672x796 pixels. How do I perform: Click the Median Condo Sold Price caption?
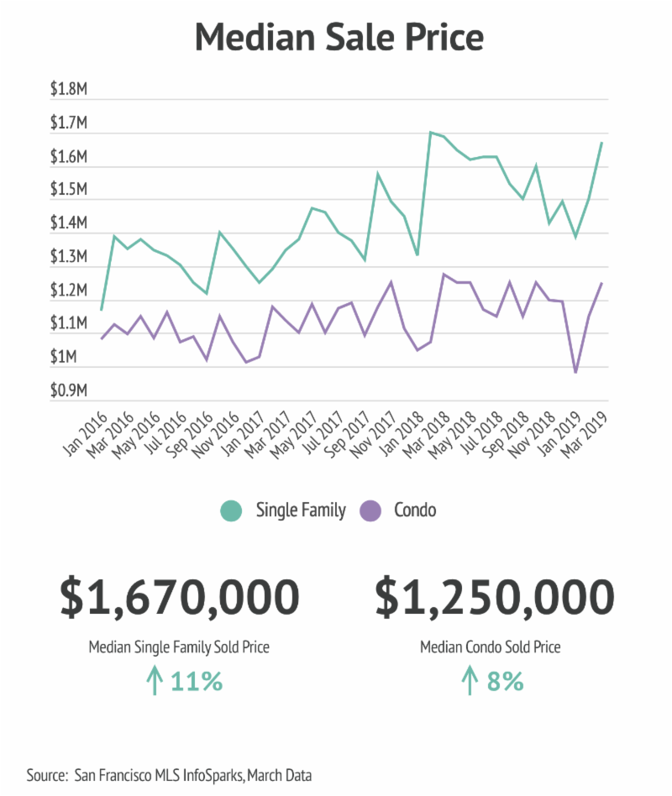point(491,647)
